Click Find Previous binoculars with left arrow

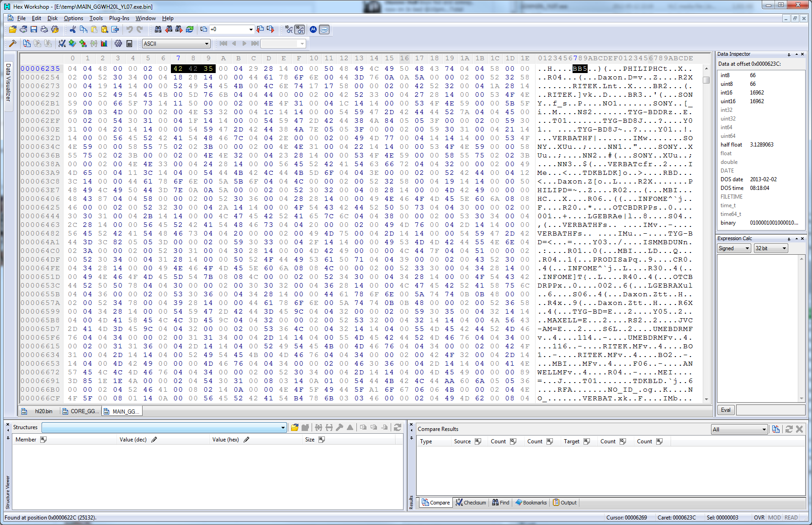click(x=169, y=29)
